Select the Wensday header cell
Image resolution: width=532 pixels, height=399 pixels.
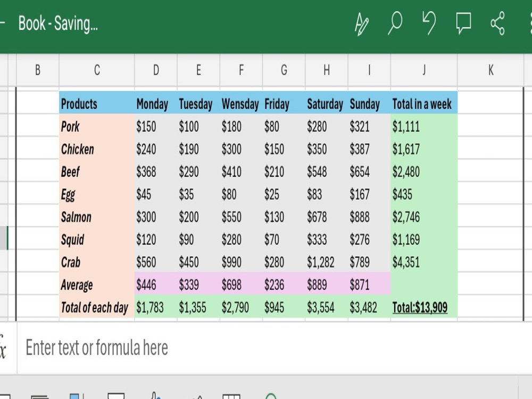coord(241,103)
